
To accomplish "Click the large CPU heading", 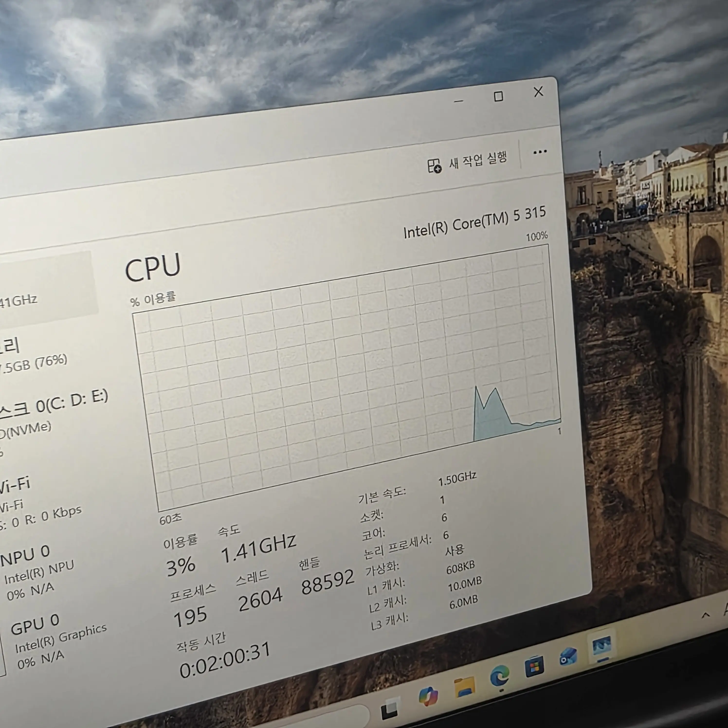I will 153,268.
